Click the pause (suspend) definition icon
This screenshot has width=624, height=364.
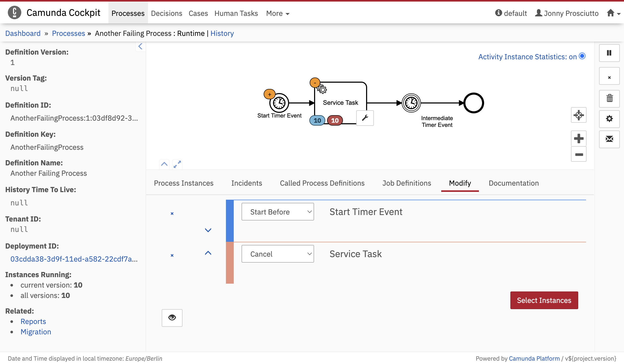[609, 53]
